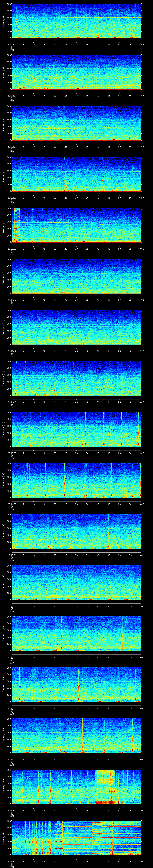Viewport: 153px width, 868px height.
Task: Pick the spectrogram panel starting at 20:17:00
Action: coord(76,634)
